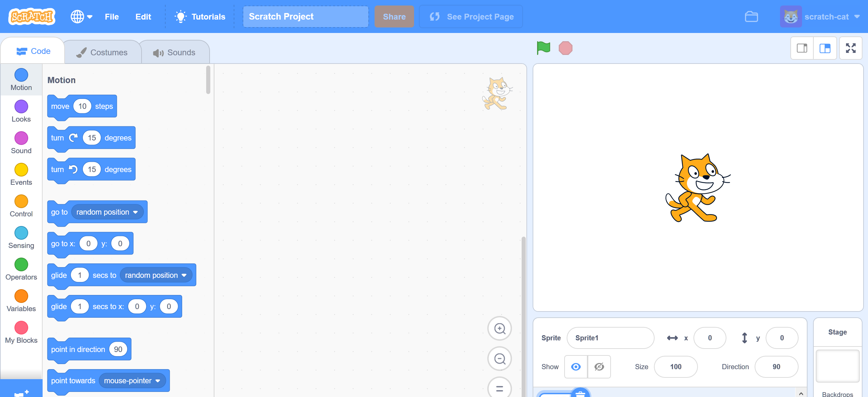Hide the sprite using slashed-eye toggle
The image size is (868, 397).
[x=599, y=367]
